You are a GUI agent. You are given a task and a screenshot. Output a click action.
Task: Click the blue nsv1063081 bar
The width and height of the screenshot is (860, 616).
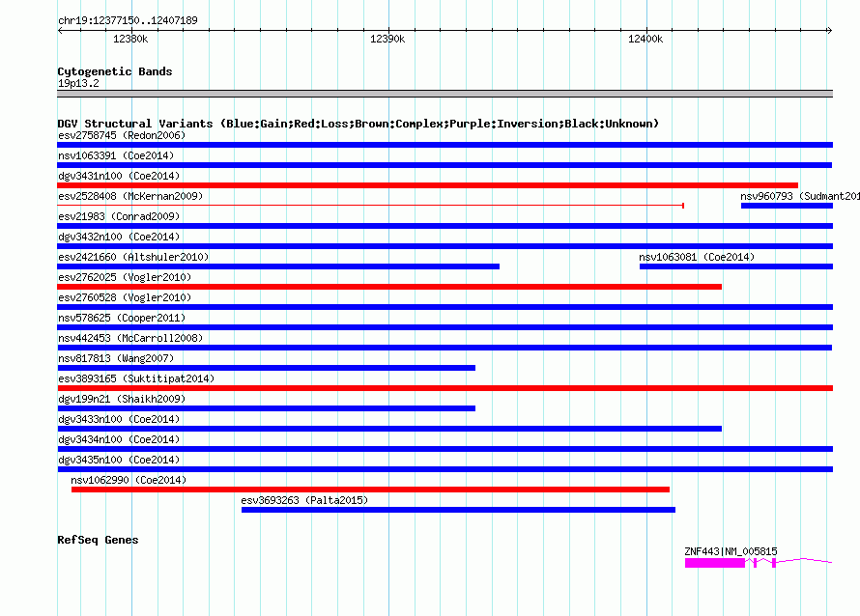point(736,266)
